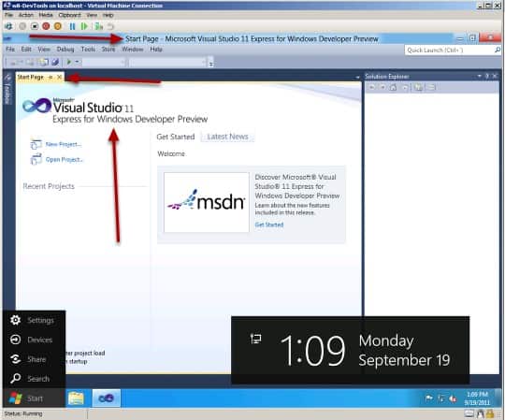Image resolution: width=505 pixels, height=420 pixels.
Task: Open the Search charm
Action: pyautogui.click(x=35, y=379)
